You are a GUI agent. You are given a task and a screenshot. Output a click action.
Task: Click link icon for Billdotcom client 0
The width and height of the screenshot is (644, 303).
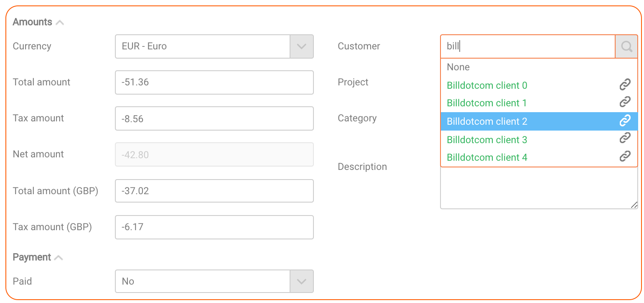(625, 85)
